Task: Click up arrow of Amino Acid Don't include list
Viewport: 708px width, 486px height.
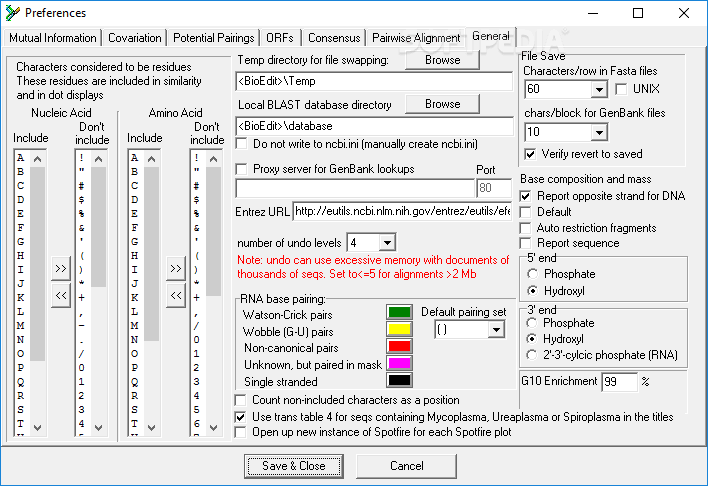Action: tap(214, 159)
